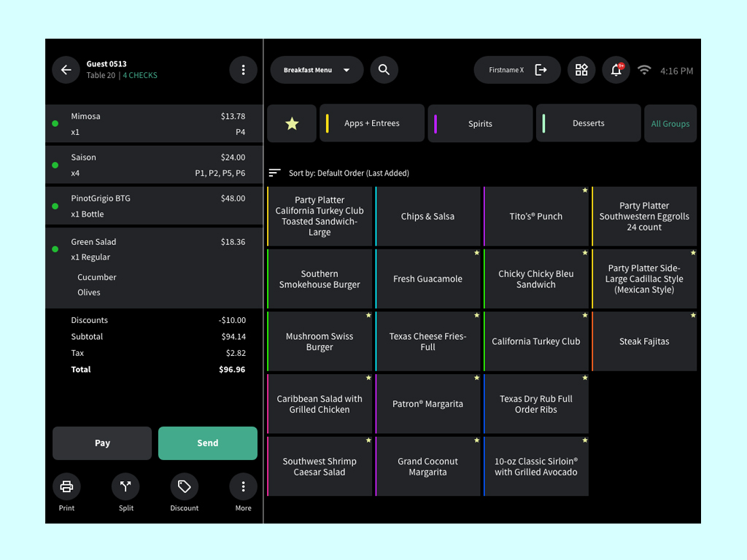
Task: Click the Split check icon
Action: (x=125, y=486)
